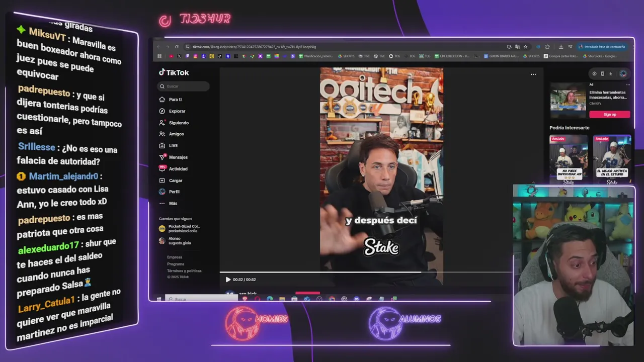Open the NO PUEDE IMPROVISAR ASÍ video thumbnail

pyautogui.click(x=569, y=159)
